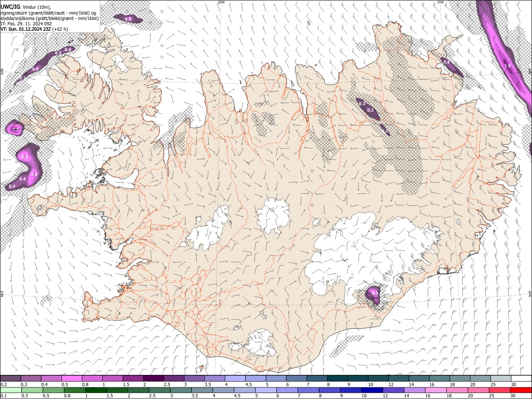Click the UWC/IG title text

(x=10, y=7)
